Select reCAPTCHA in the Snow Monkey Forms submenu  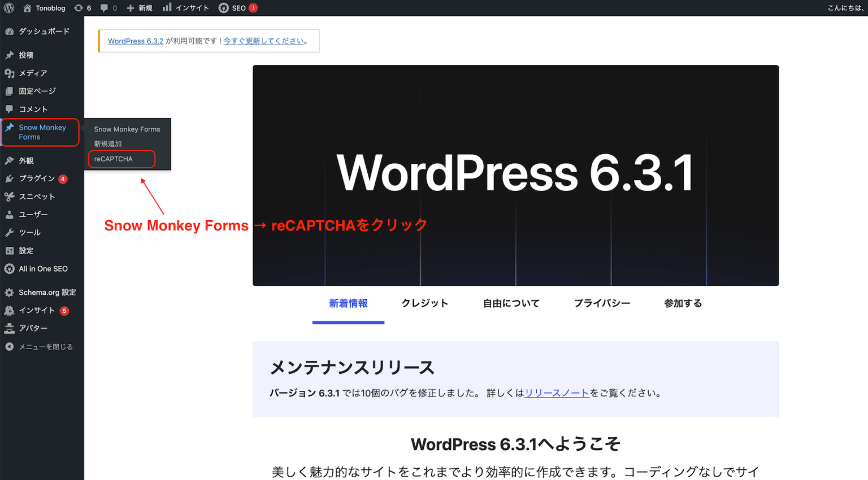click(114, 159)
